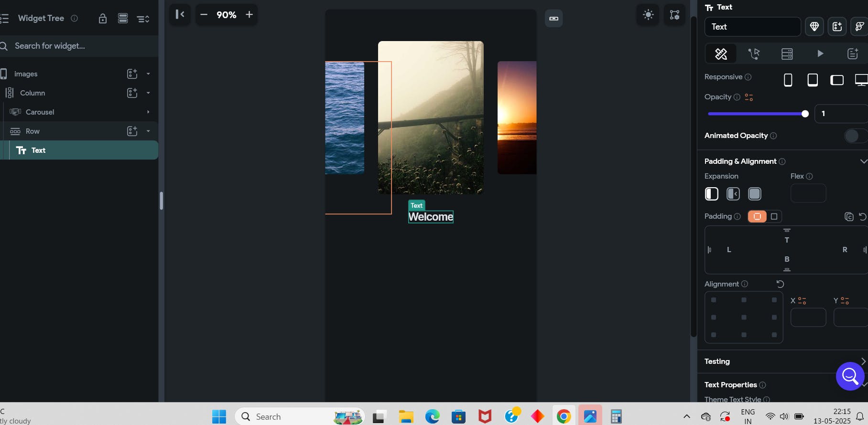Image resolution: width=868 pixels, height=425 pixels.
Task: Zoom out the canvas with the minus button
Action: click(204, 15)
